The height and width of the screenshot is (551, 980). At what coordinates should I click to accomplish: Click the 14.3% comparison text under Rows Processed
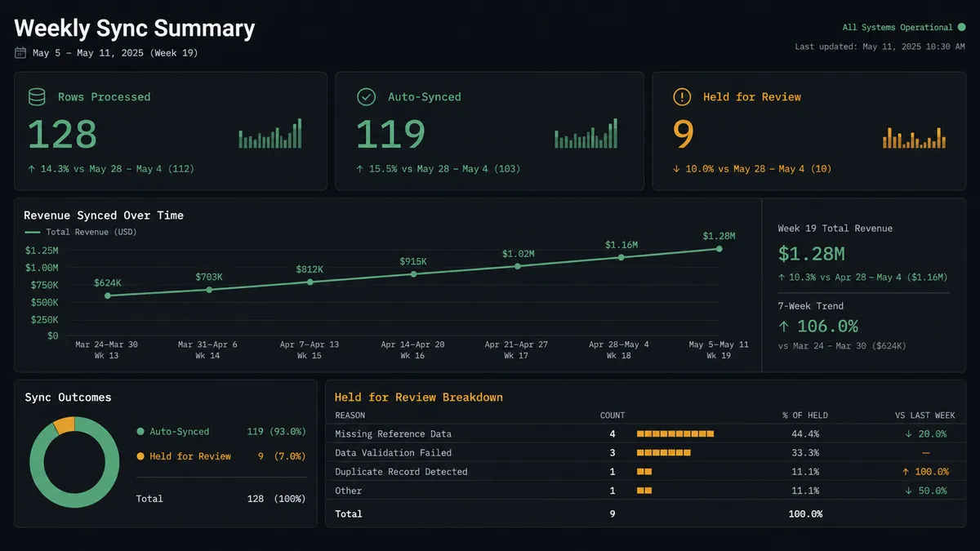111,169
